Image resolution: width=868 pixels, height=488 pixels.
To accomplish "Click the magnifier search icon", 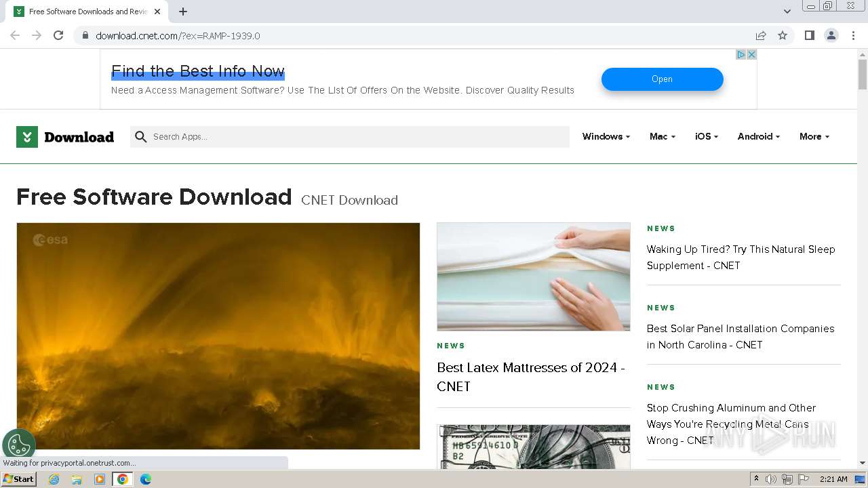I will tap(140, 137).
